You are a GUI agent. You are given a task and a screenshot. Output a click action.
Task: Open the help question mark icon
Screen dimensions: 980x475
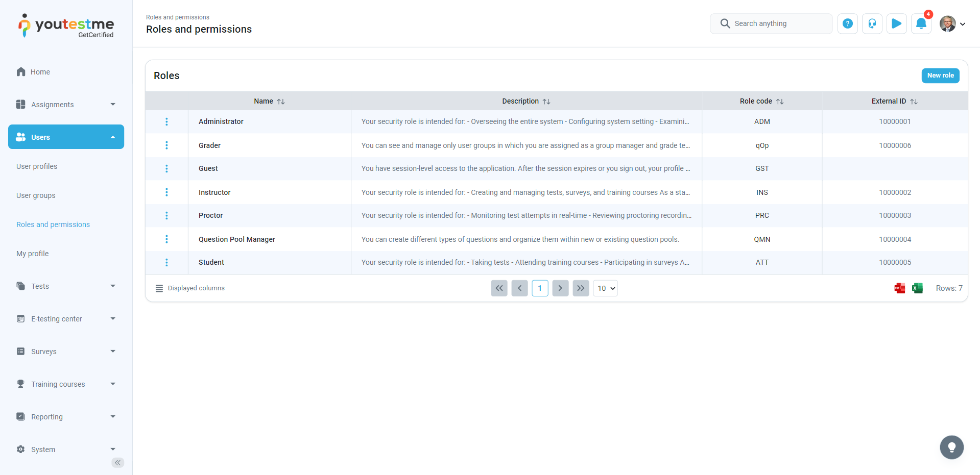click(x=847, y=23)
